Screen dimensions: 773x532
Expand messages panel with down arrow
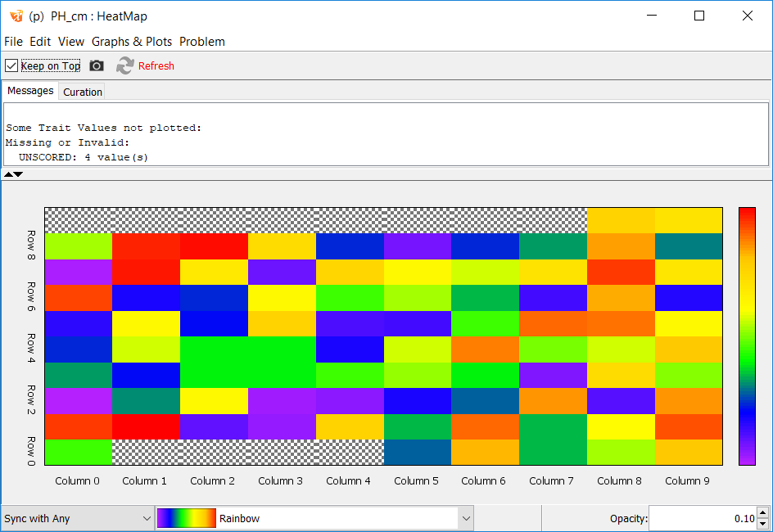(x=19, y=174)
